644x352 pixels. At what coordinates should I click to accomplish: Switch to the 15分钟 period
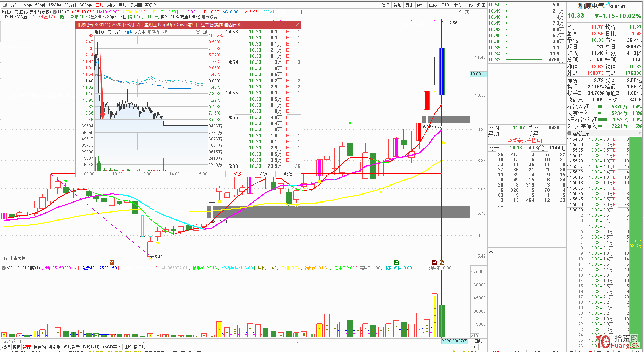coord(54,5)
